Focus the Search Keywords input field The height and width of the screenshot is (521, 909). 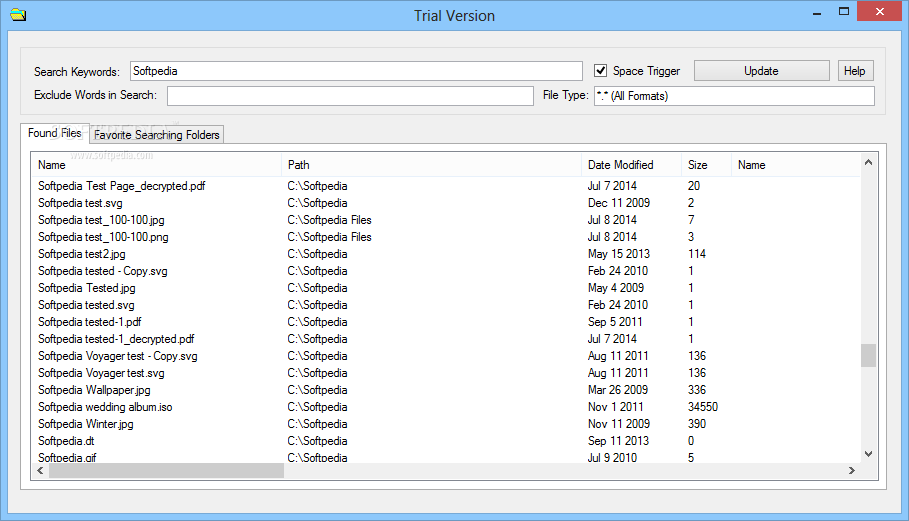coord(356,71)
